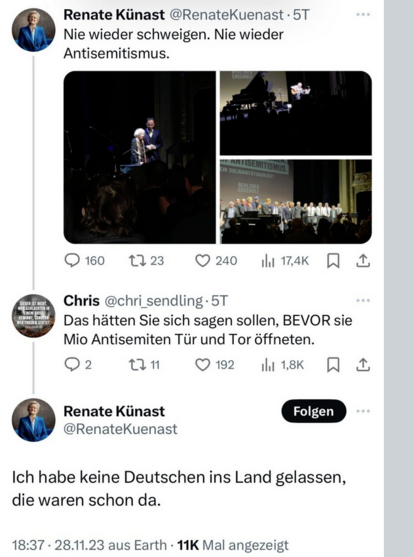Open @chri_sendling profile handle
The width and height of the screenshot is (414, 557).
tap(153, 301)
